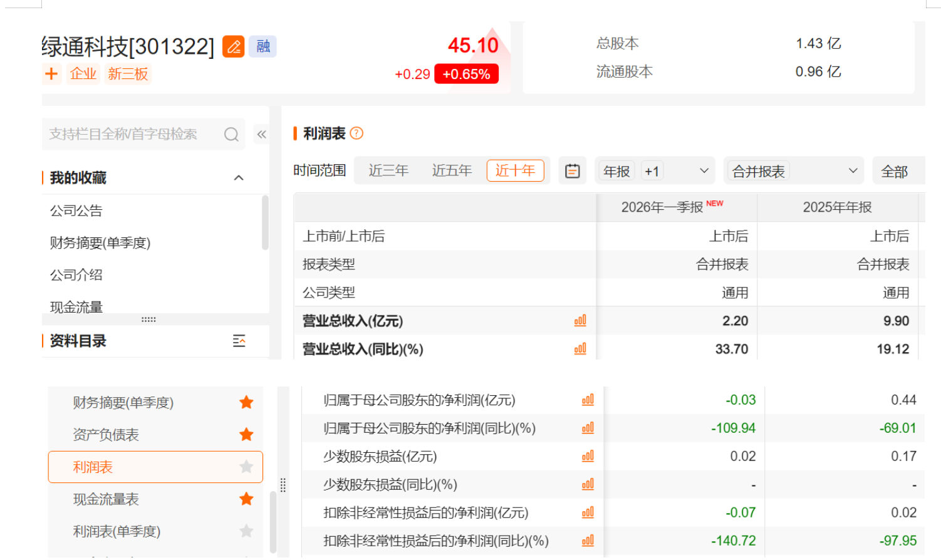Open the help icon next to 利润表

coord(356,133)
